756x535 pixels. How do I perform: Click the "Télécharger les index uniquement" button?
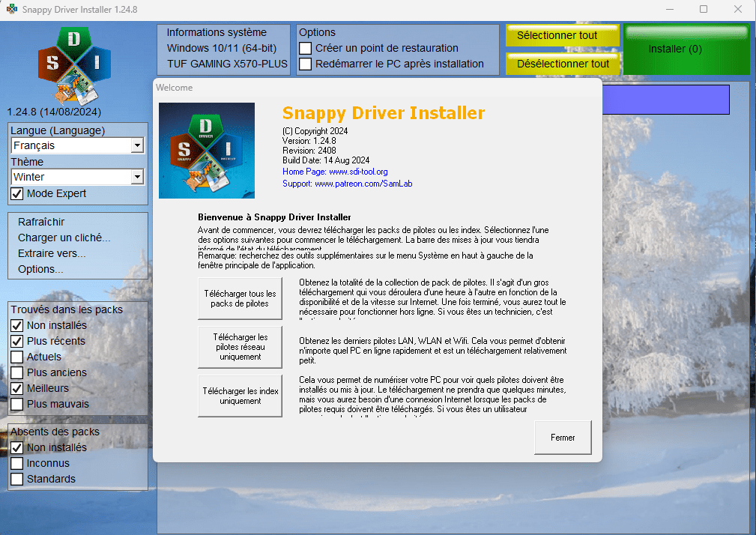[x=240, y=396]
